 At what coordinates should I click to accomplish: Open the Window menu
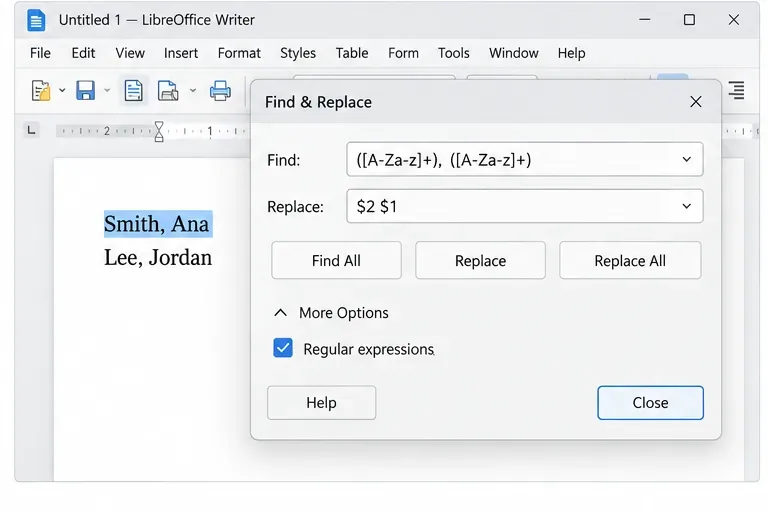point(513,53)
